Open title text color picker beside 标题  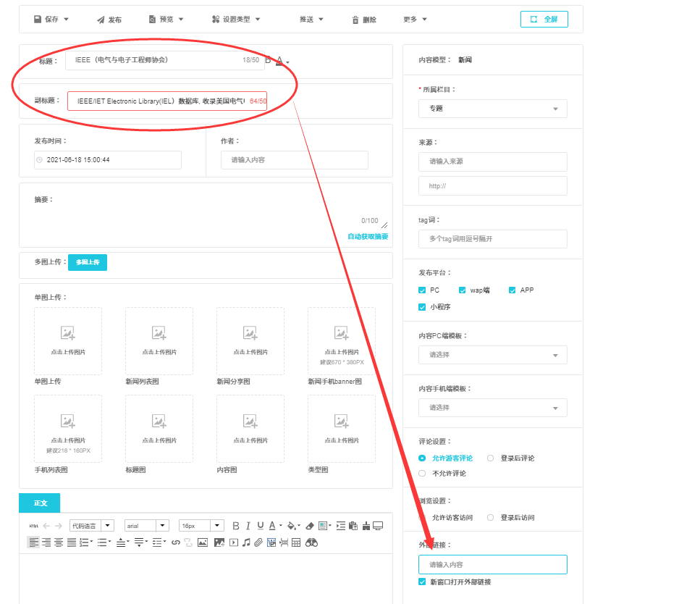pyautogui.click(x=282, y=61)
